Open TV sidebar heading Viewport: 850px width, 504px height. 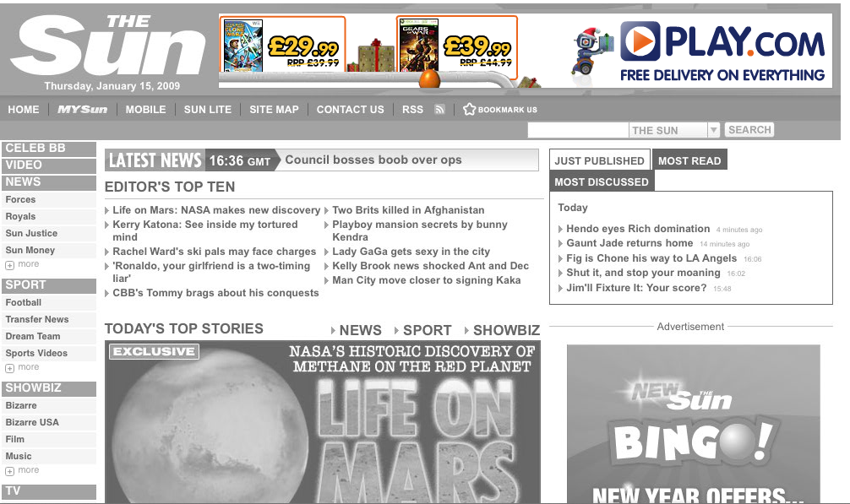click(x=49, y=491)
